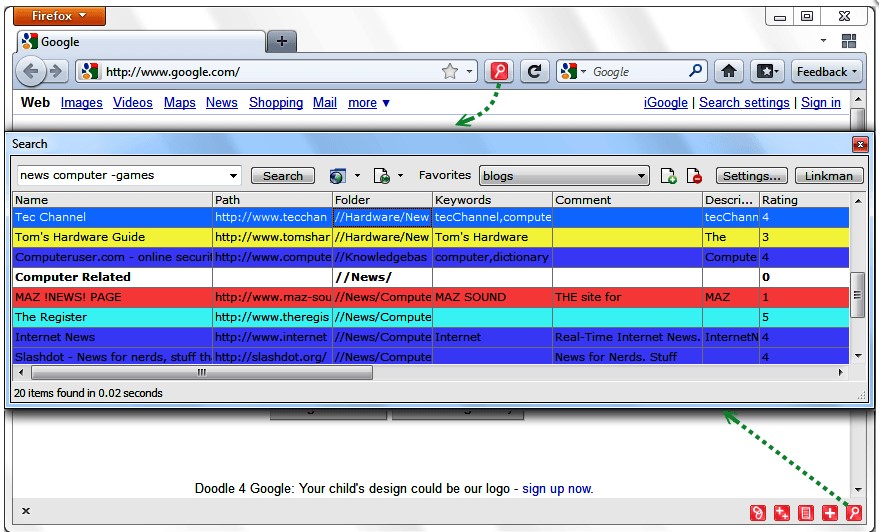879x532 pixels.
Task: Bookmark this page with the star icon
Action: pyautogui.click(x=450, y=72)
